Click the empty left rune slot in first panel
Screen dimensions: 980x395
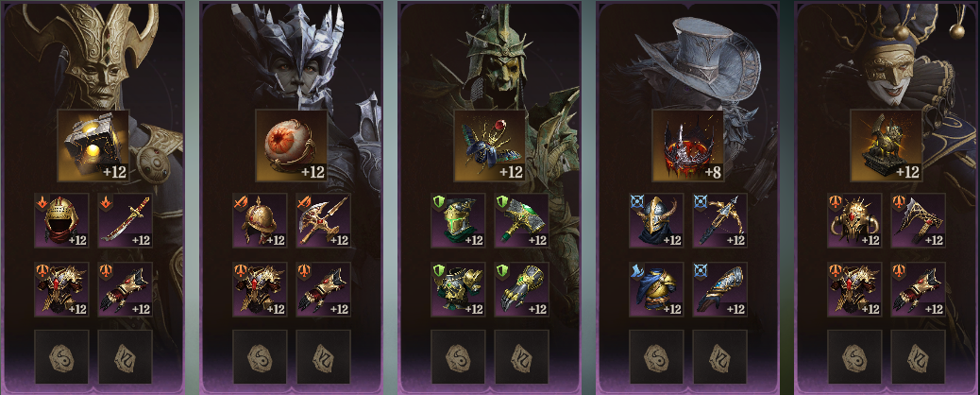point(61,357)
